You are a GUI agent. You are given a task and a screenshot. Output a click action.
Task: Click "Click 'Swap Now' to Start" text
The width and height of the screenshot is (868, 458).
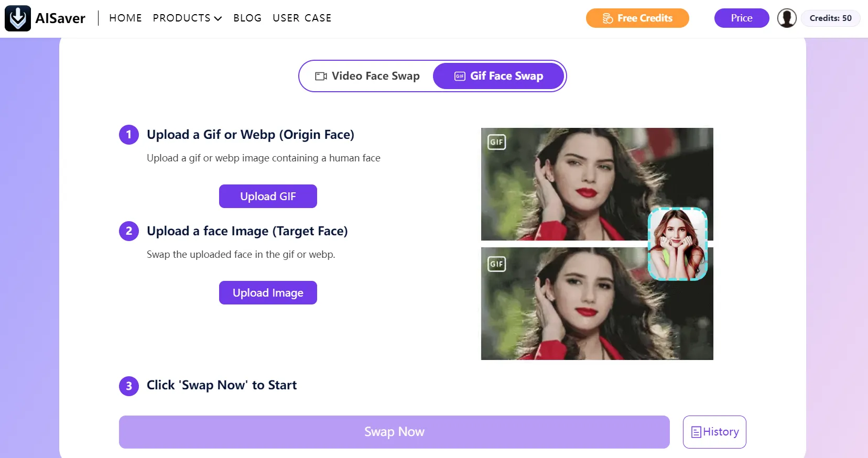tap(222, 385)
